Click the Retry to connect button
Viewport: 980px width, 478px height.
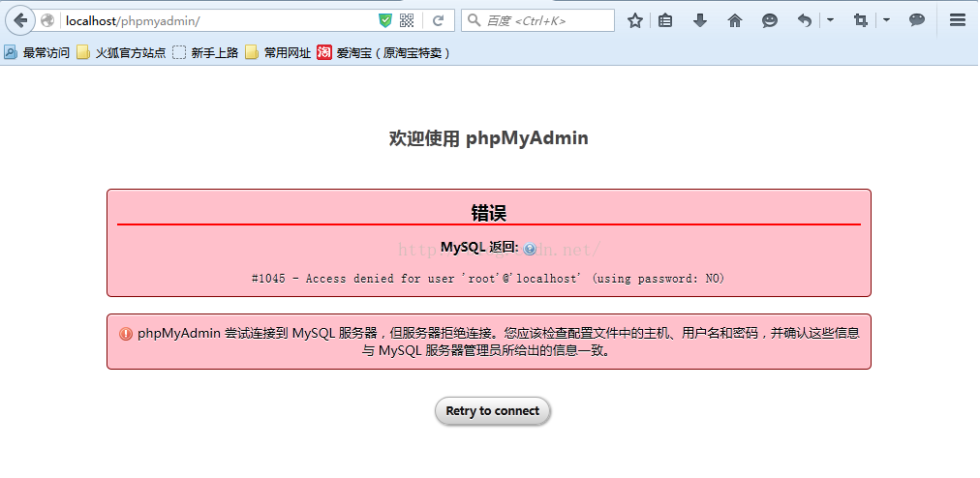point(493,411)
